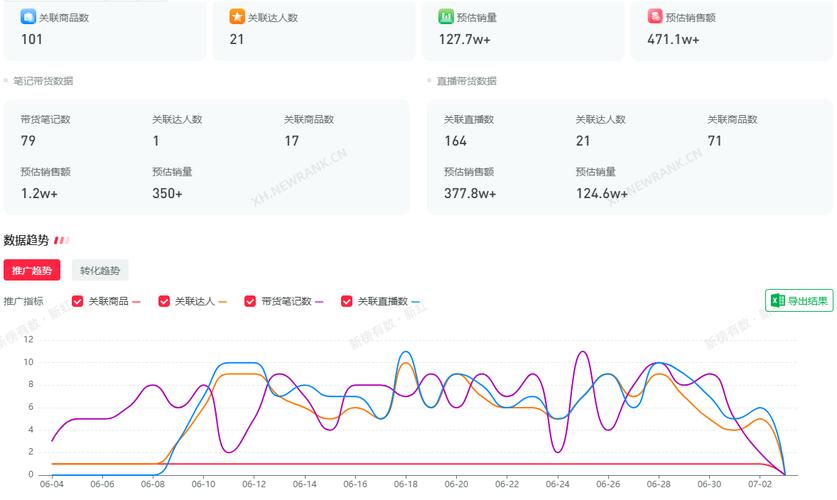This screenshot has width=837, height=500.
Task: Switch to the 转化趋势 tab
Action: (100, 270)
